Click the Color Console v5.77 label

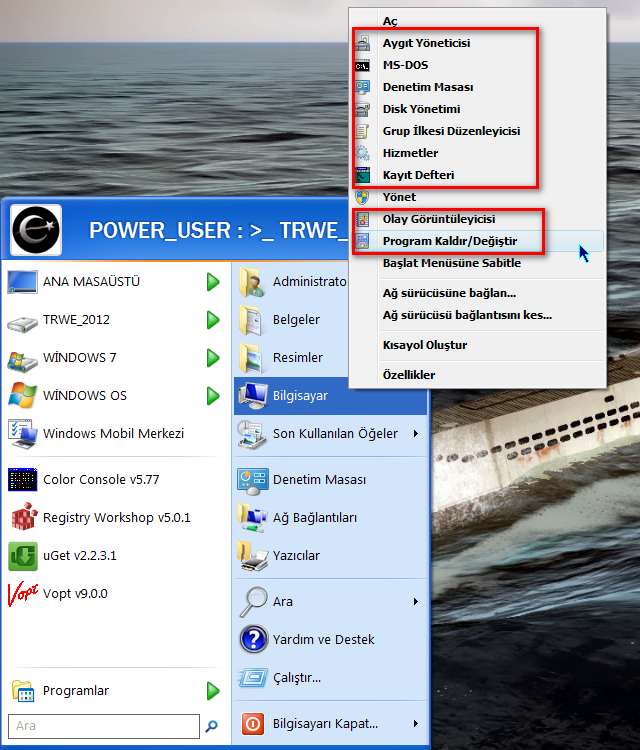(101, 480)
